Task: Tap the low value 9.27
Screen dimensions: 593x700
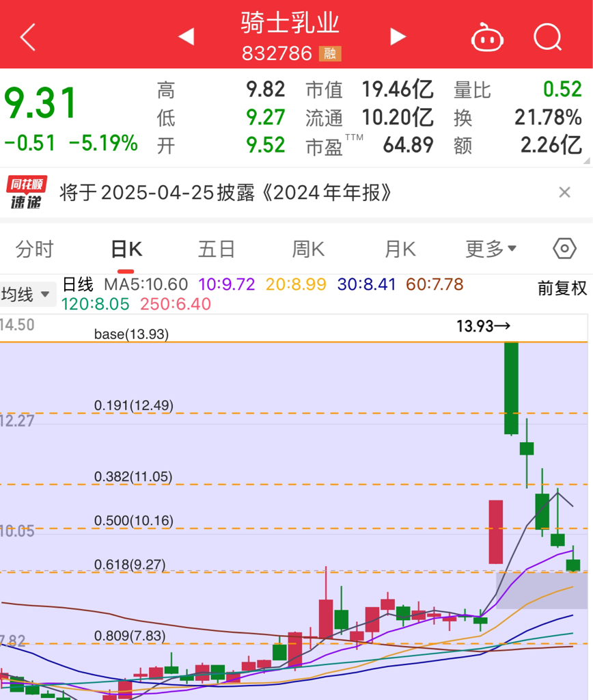Action: coord(266,118)
